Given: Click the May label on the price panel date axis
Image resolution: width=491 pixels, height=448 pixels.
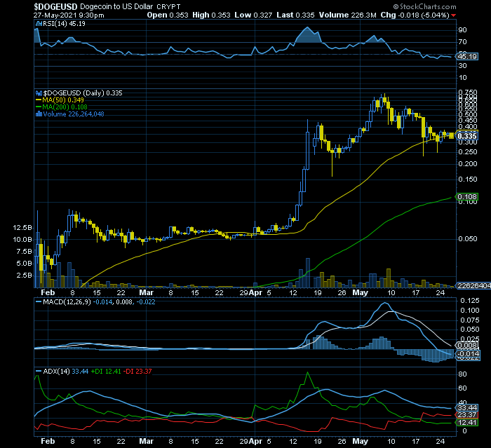Looking at the screenshot, I should (360, 292).
